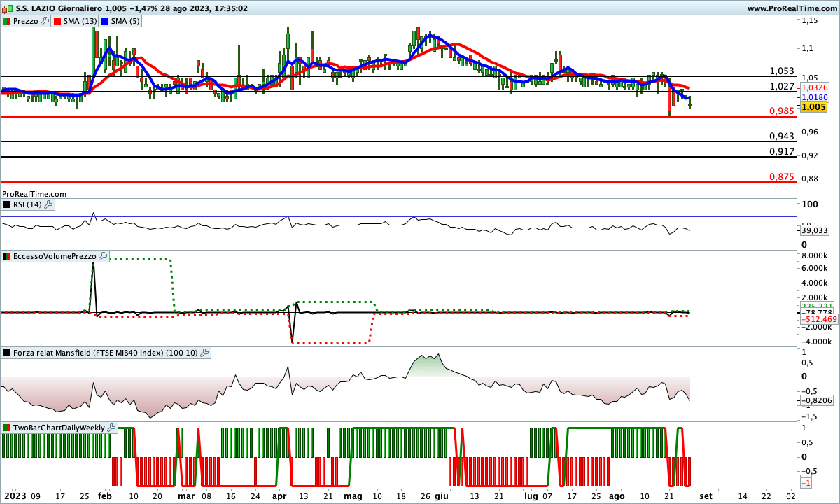Open the www.ProRealTime.com link
Image resolution: width=840 pixels, height=504 pixels.
(792, 8)
